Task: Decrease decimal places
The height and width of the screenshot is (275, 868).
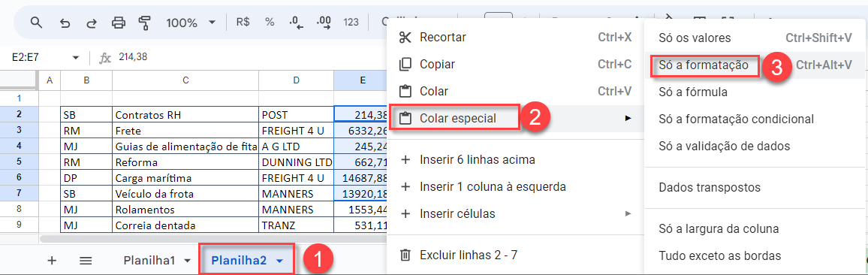Action: click(297, 23)
